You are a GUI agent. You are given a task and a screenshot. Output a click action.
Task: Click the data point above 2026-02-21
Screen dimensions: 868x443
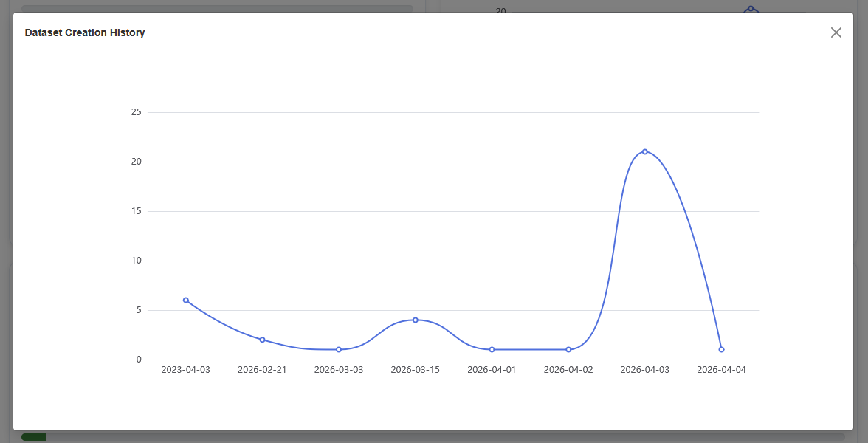tap(261, 339)
